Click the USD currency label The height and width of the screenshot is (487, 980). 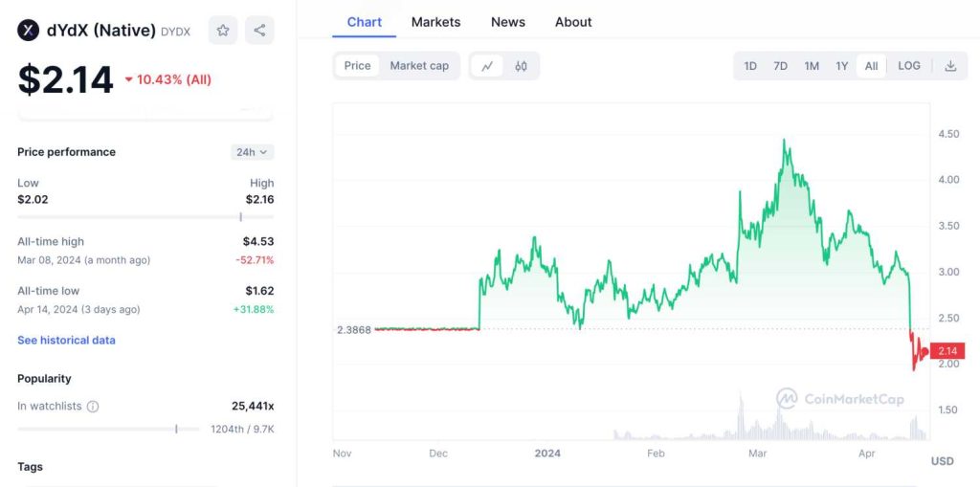pos(943,461)
